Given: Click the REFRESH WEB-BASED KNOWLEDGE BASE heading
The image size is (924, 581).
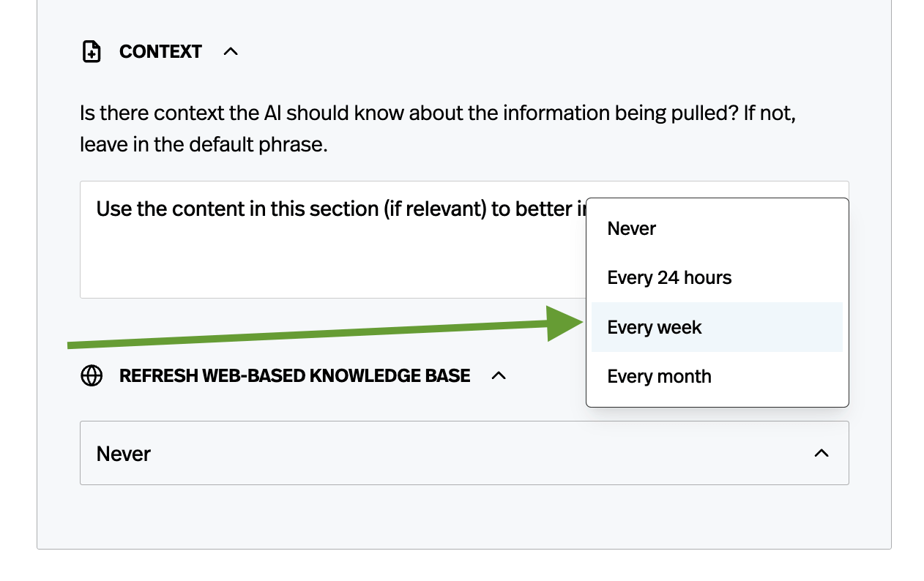Looking at the screenshot, I should point(294,376).
